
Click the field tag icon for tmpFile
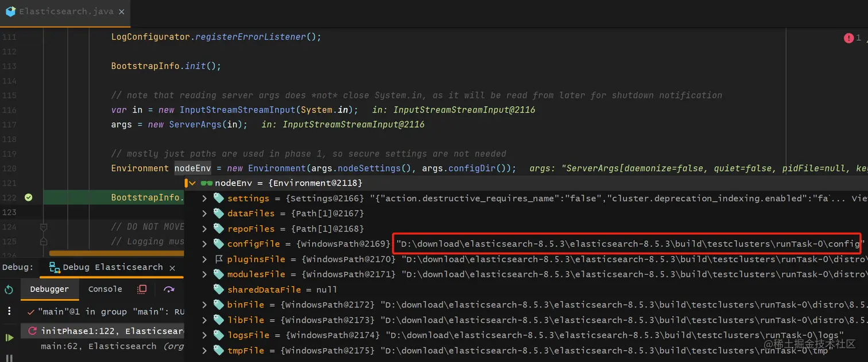218,350
